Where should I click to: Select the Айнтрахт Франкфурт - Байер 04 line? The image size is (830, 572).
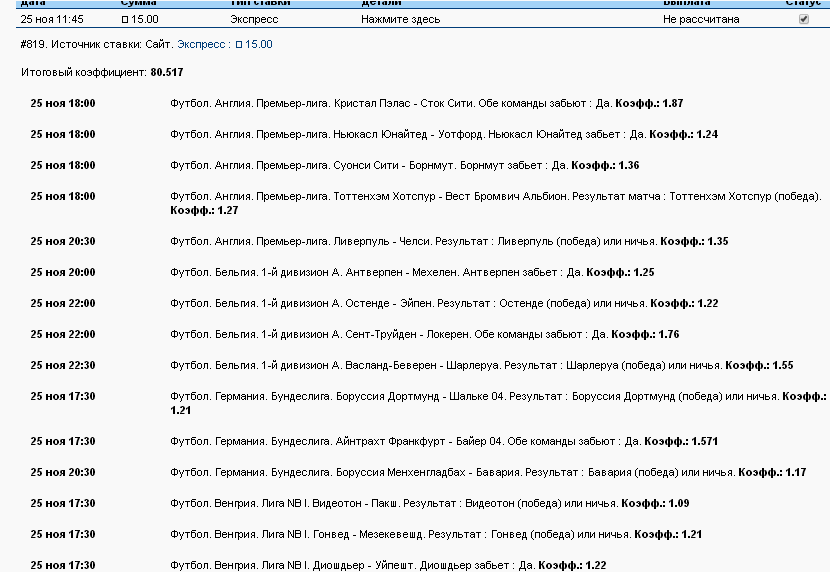(x=444, y=441)
